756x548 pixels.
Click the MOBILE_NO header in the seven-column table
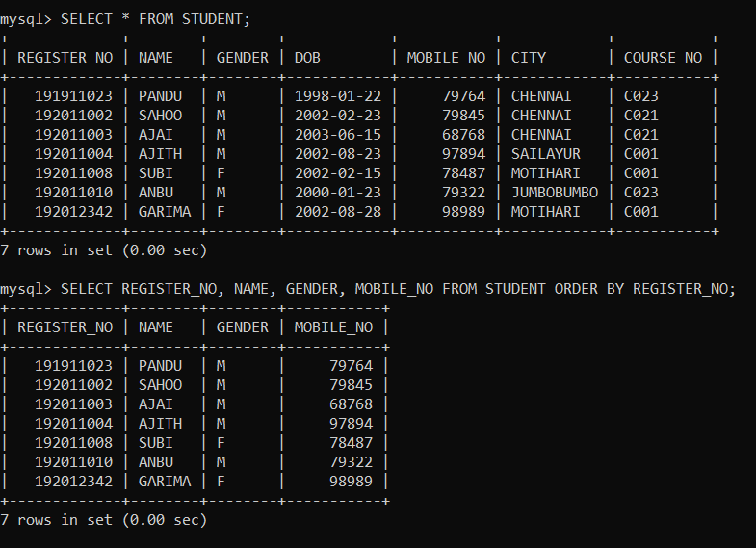tap(446, 58)
